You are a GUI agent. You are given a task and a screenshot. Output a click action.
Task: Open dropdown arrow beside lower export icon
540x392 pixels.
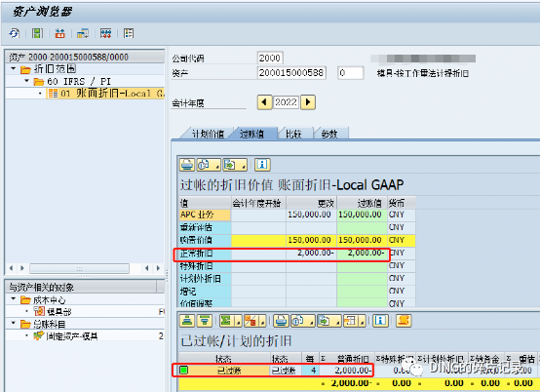[337, 323]
